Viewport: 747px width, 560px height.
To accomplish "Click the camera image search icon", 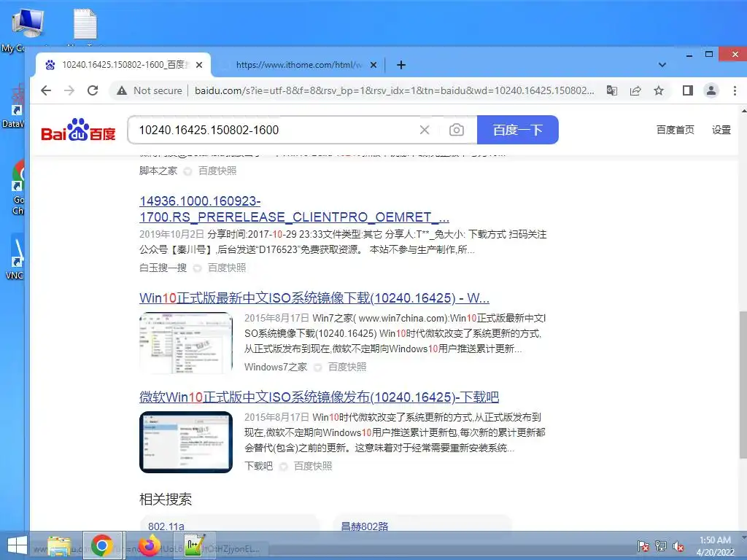I will [x=457, y=130].
